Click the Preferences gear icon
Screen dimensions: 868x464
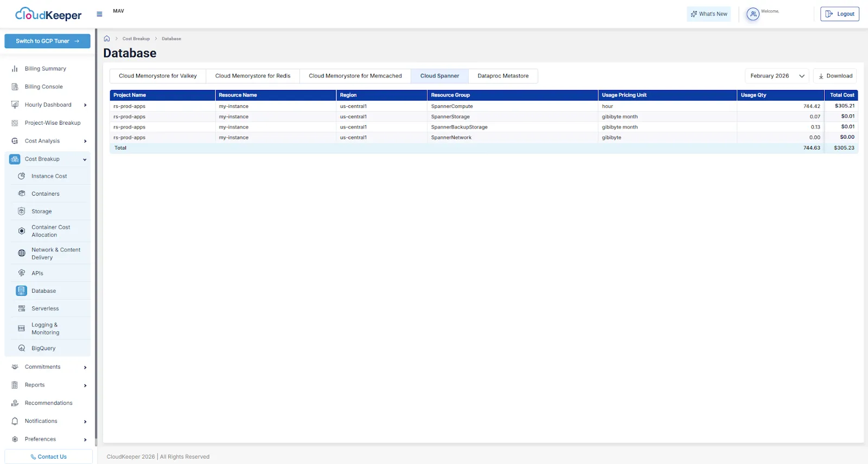coord(15,439)
